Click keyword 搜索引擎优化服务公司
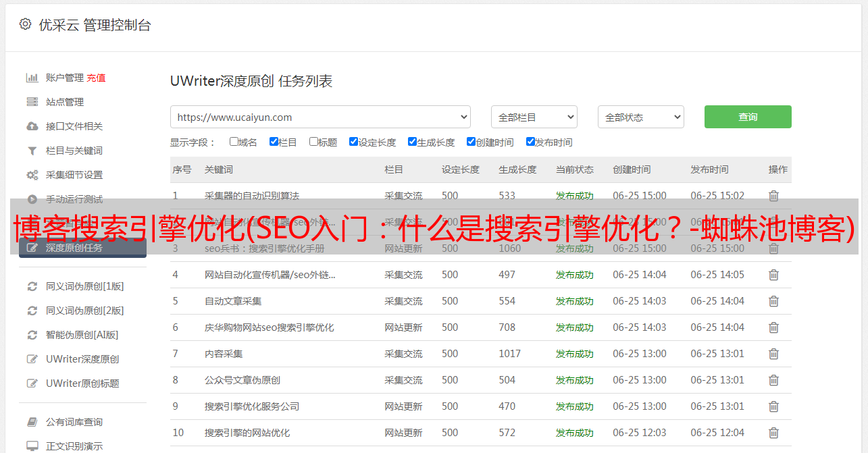868x453 pixels. 252,406
